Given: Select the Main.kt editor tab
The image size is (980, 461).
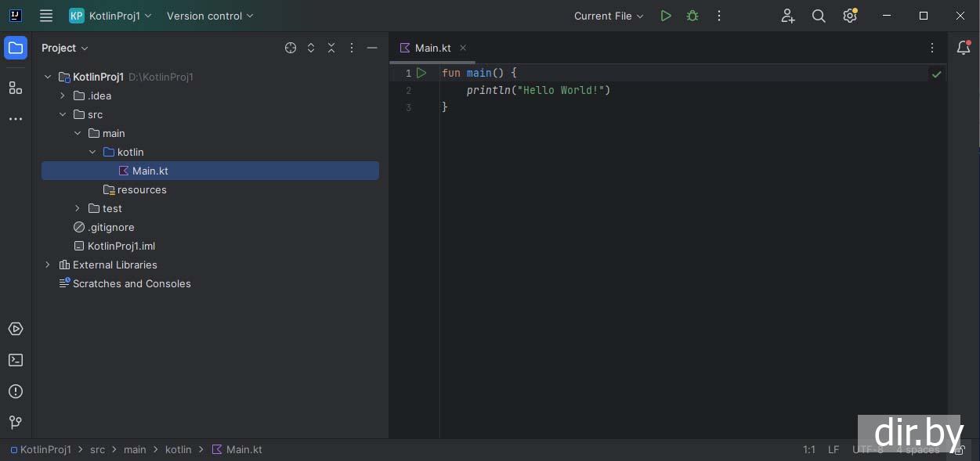Looking at the screenshot, I should click(432, 48).
